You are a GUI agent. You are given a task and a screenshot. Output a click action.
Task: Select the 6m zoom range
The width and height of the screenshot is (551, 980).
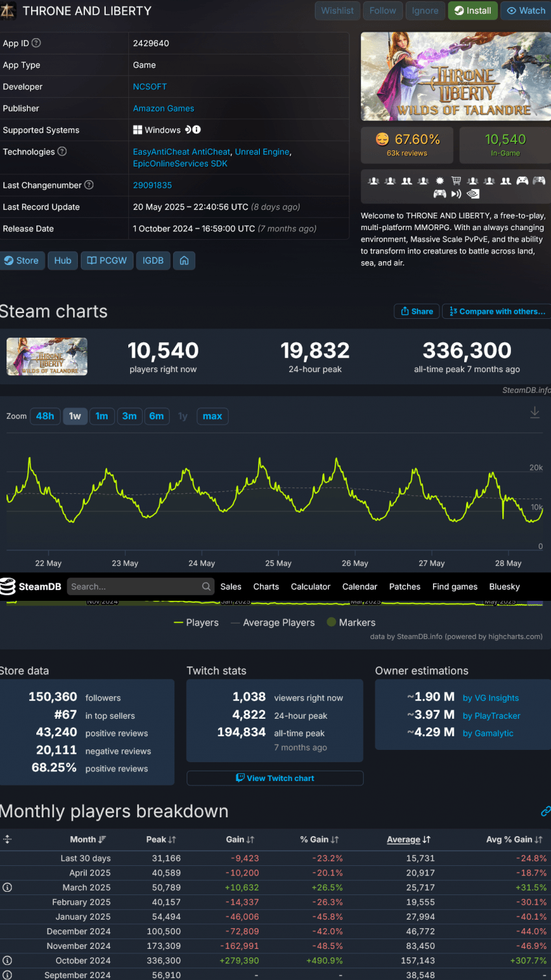pyautogui.click(x=157, y=416)
